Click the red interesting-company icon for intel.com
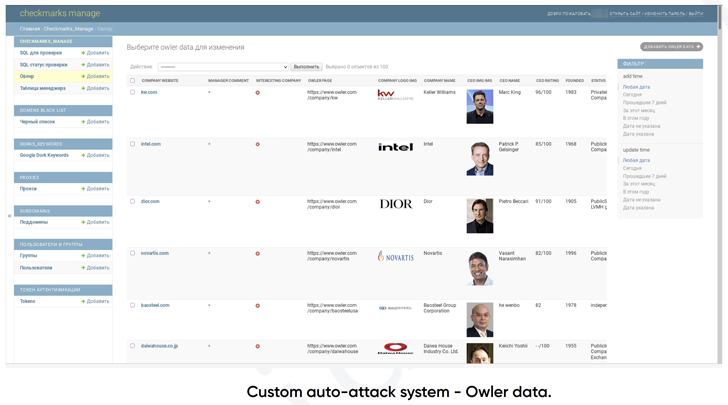The width and height of the screenshot is (728, 405). pos(257,144)
